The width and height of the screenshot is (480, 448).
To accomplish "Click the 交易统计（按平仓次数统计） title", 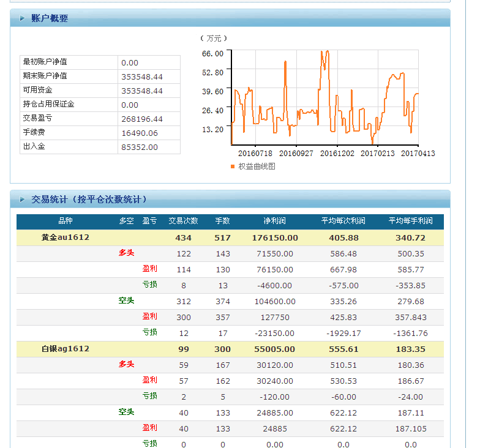I will [89, 200].
